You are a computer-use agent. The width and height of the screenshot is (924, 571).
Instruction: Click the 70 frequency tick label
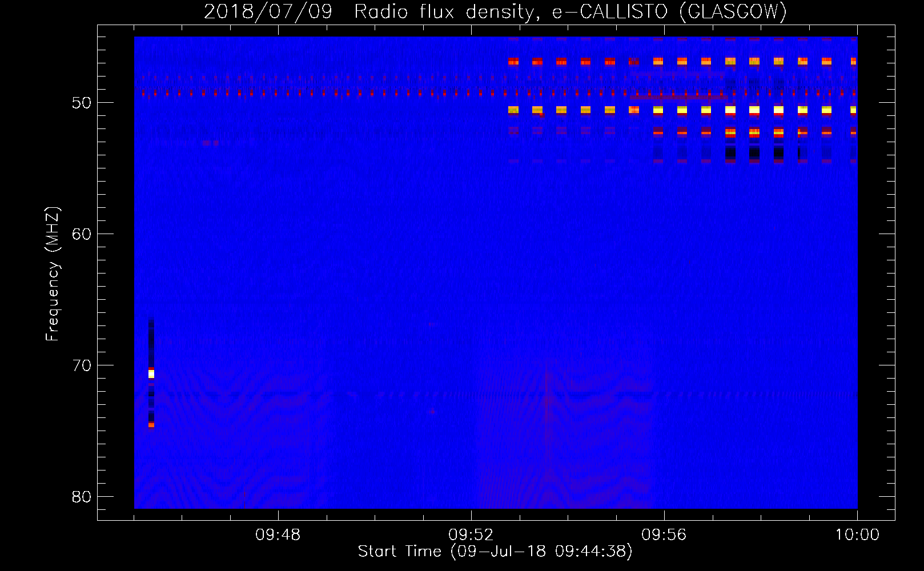[82, 365]
